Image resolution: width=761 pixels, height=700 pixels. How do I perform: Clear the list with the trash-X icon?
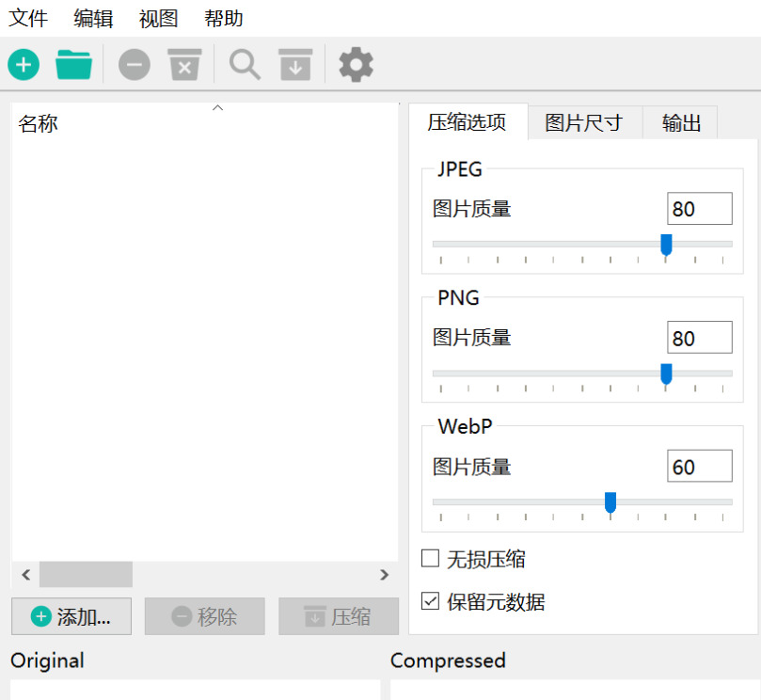(x=184, y=65)
